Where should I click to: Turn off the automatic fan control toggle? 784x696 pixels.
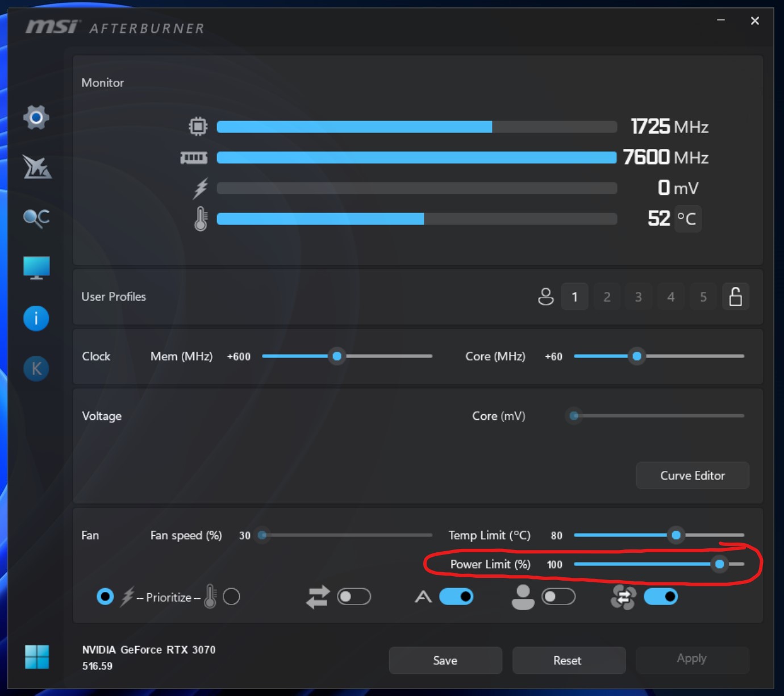click(x=661, y=597)
